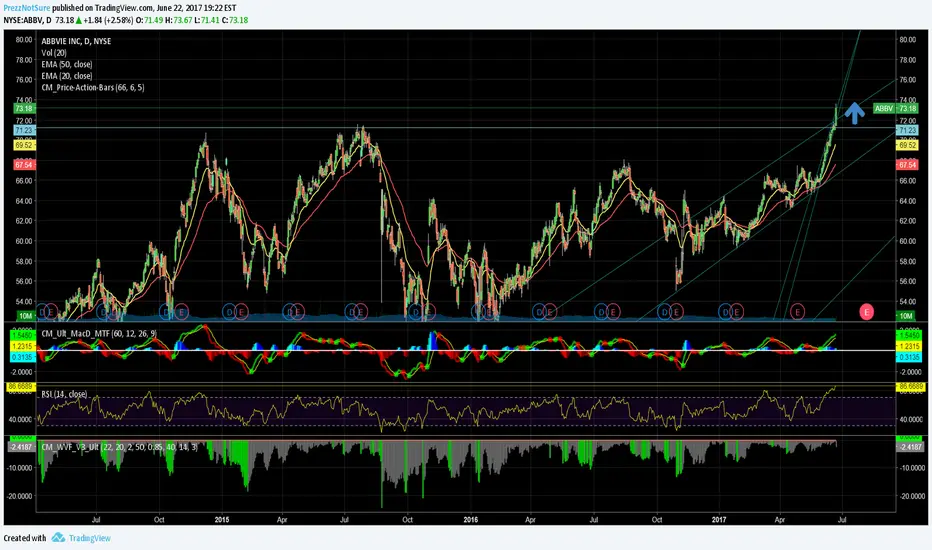The image size is (932, 550).
Task: Select the Vol (20) indicator legend
Action: 54,53
